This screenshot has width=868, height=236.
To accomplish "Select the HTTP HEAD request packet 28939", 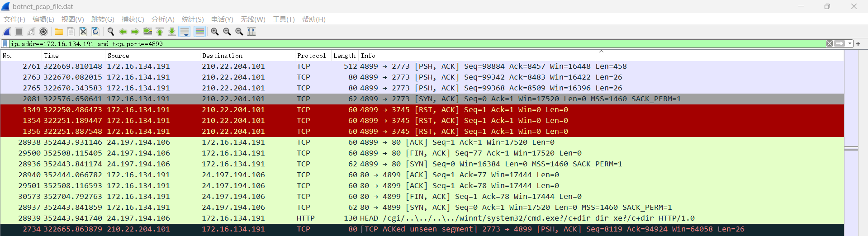I will 422,218.
